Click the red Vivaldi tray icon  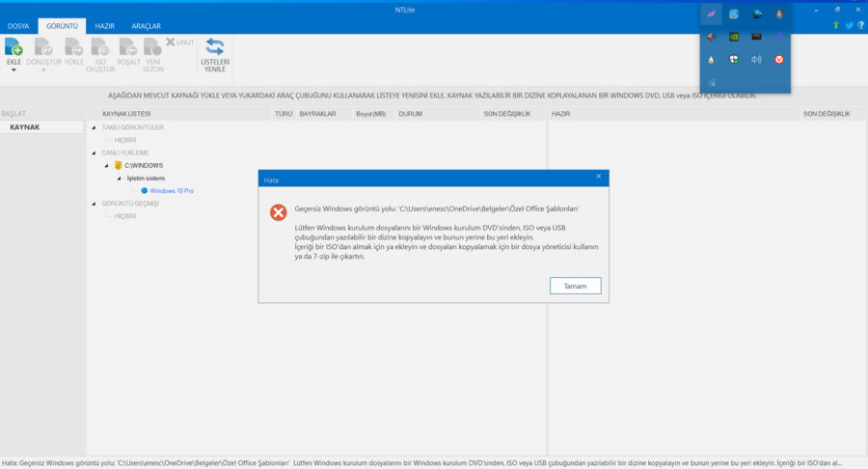(779, 59)
